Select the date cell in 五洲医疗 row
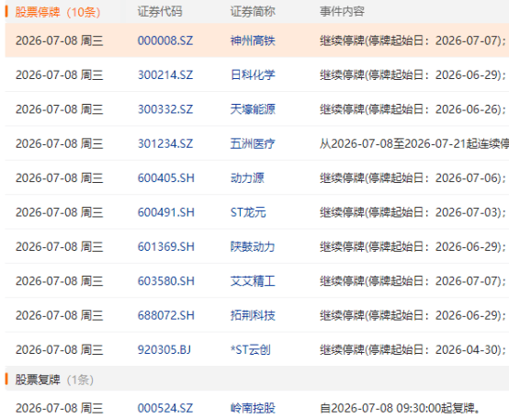Screen dimensions: 509x420 pos(60,143)
